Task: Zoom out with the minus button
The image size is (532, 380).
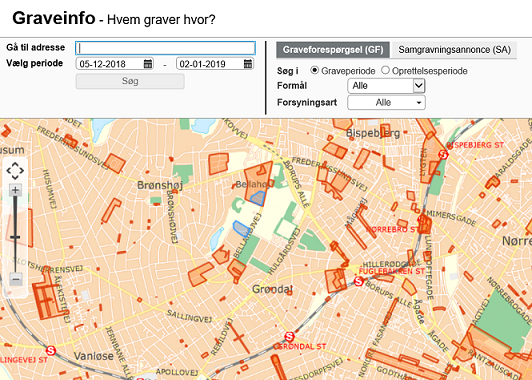Action: point(16,280)
